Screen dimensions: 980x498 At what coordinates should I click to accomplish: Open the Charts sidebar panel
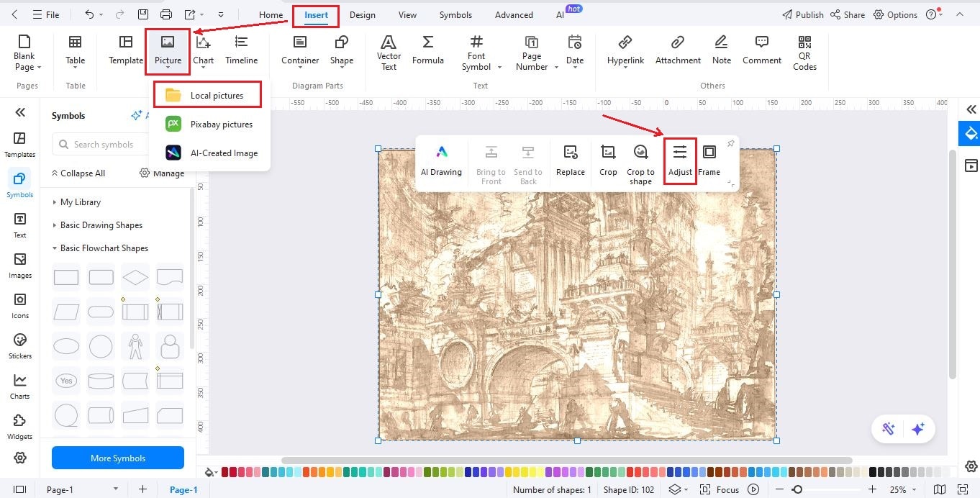point(20,386)
